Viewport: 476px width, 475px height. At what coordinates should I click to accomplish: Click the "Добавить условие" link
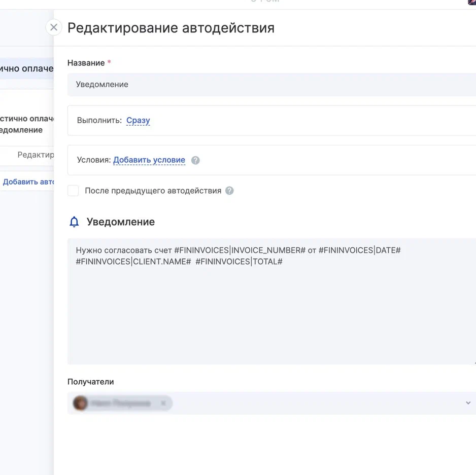(x=149, y=160)
